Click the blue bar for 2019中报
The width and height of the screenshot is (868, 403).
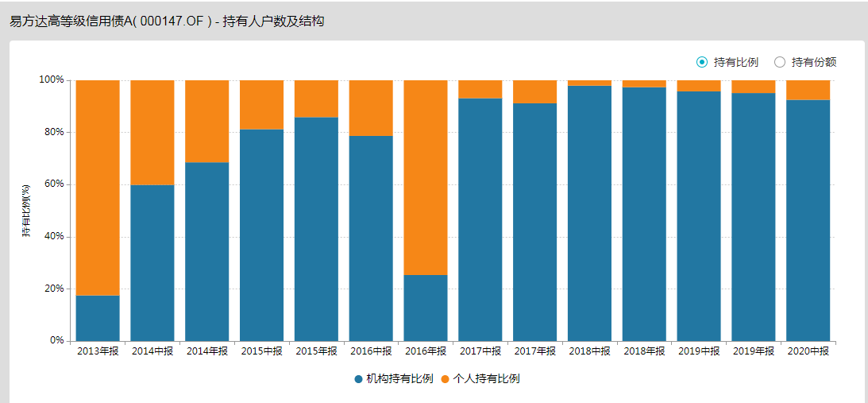pyautogui.click(x=699, y=216)
